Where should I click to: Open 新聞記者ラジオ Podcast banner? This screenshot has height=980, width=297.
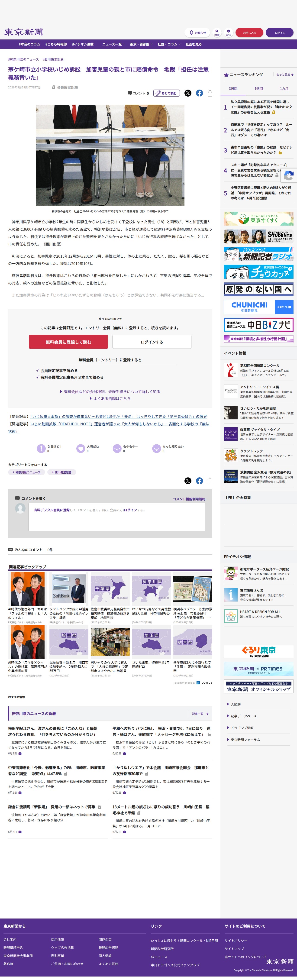tap(258, 254)
